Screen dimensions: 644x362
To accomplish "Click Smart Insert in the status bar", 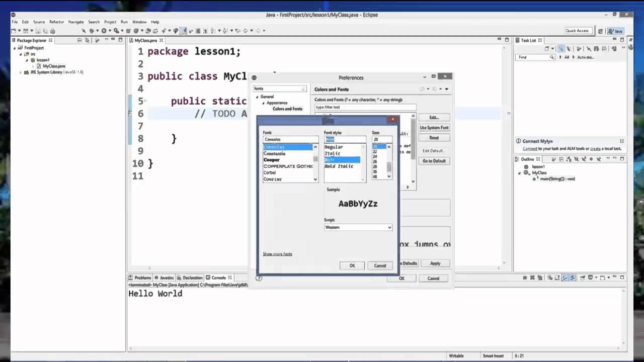I will click(x=494, y=356).
